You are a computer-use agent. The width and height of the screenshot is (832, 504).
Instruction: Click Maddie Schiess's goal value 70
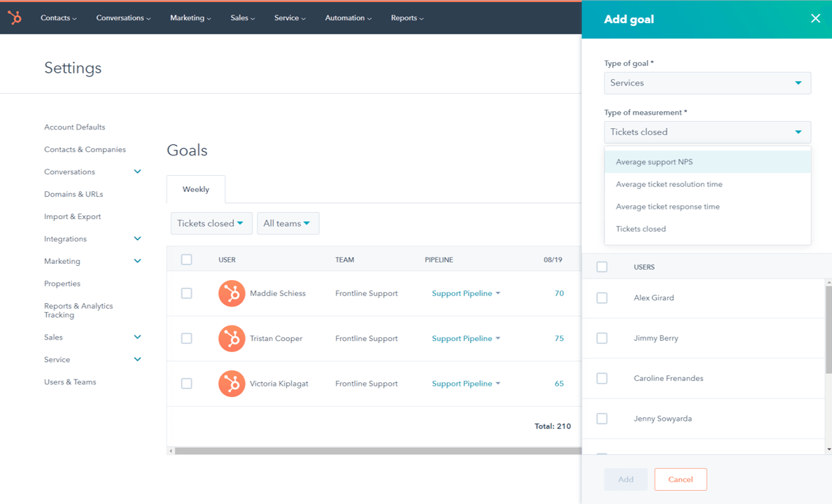(559, 293)
